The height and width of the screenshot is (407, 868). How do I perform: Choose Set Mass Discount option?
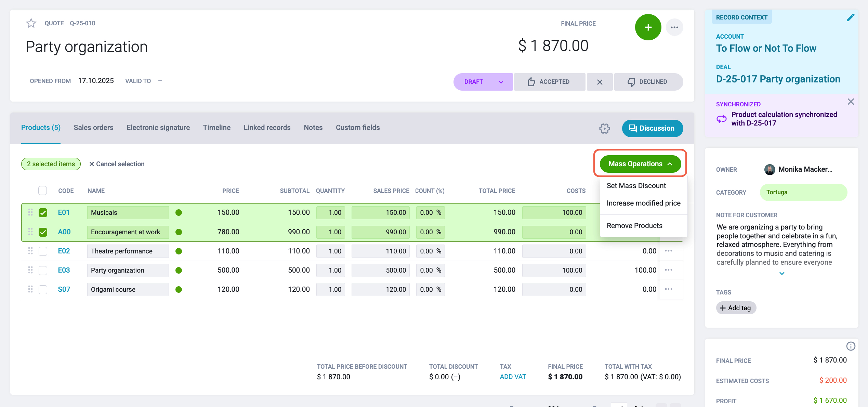[636, 186]
